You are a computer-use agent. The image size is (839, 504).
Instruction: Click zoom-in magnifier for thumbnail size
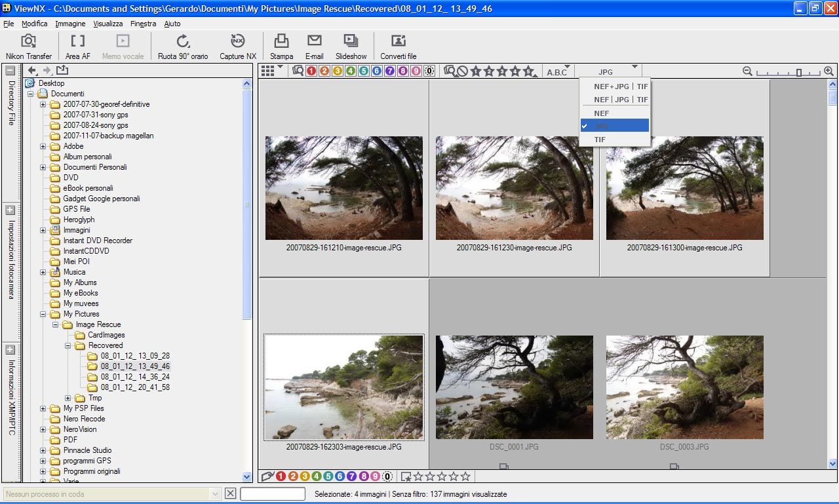coord(829,71)
